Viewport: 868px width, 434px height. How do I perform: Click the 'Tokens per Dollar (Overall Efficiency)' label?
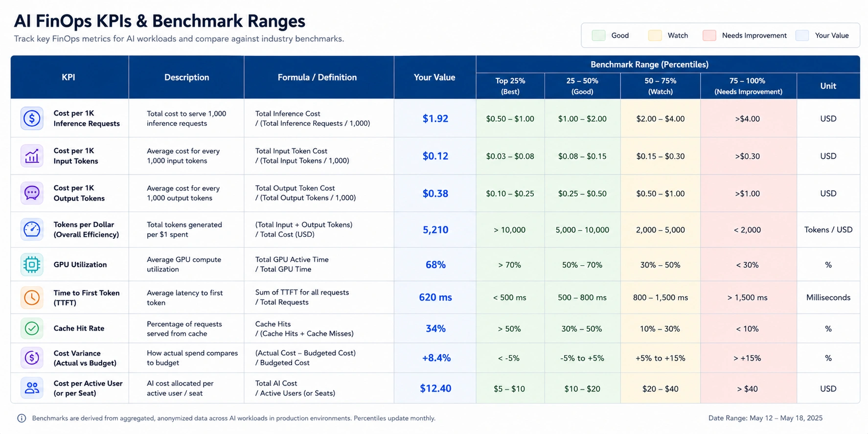[86, 229]
